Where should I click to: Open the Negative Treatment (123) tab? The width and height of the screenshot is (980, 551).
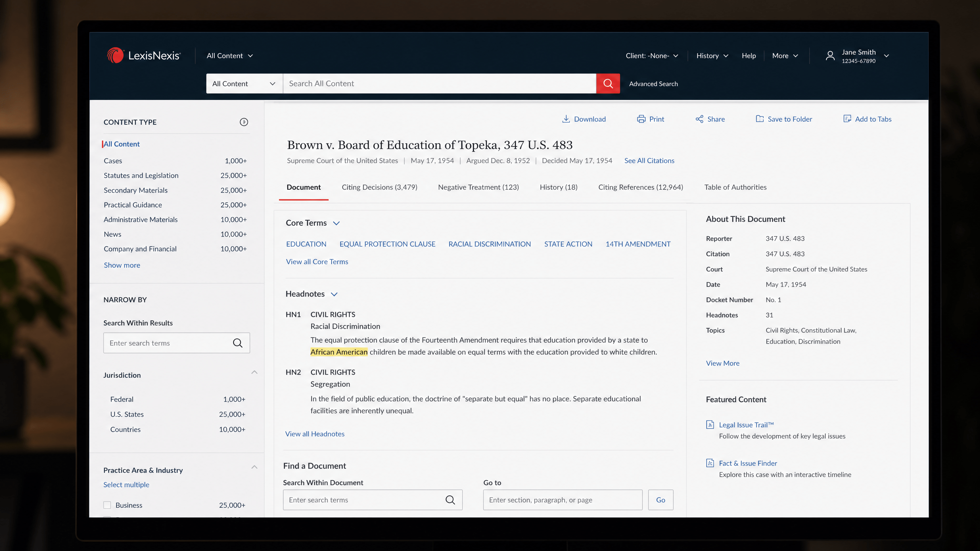(479, 187)
